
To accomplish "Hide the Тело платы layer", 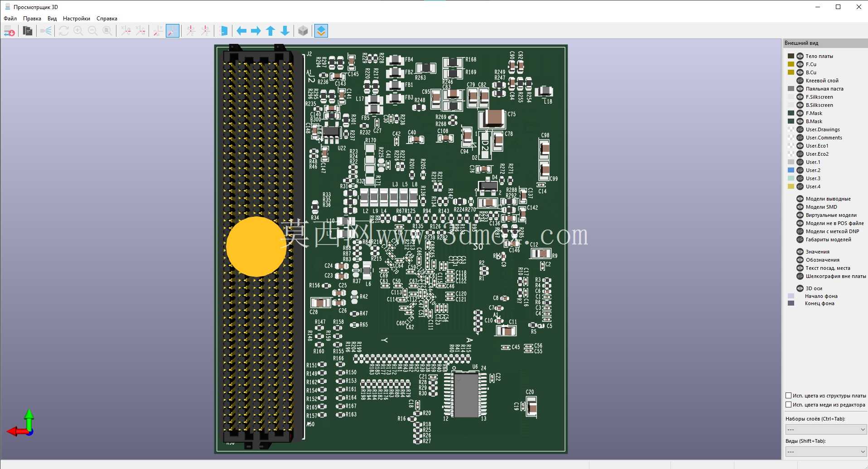I will click(800, 56).
